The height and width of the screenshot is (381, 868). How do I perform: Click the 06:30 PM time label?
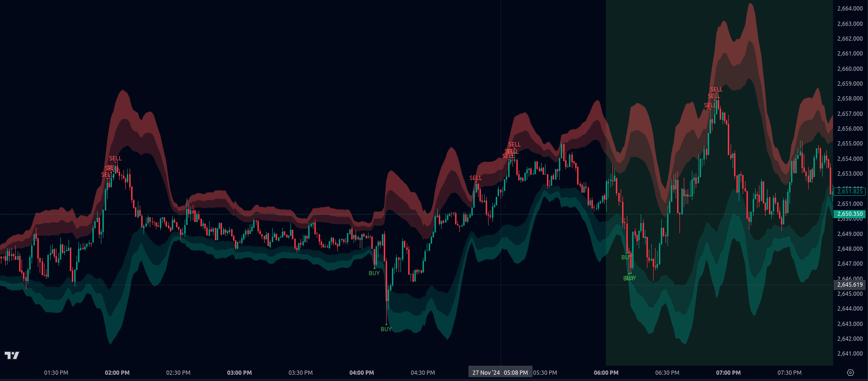click(x=667, y=373)
